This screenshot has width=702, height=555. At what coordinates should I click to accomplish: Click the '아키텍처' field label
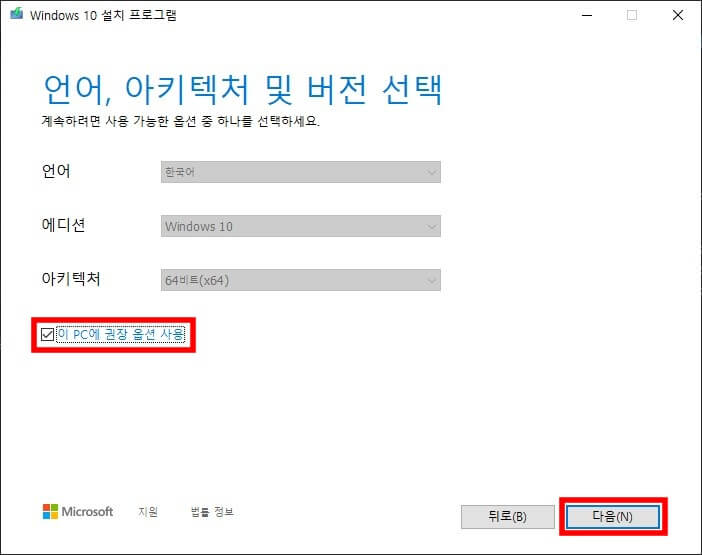71,279
